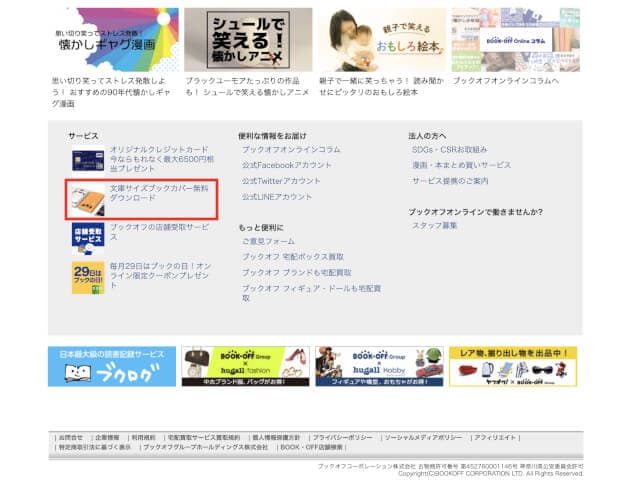Open the ブックオフオンラインコラムへ caption link
The height and width of the screenshot is (480, 640).
point(506,81)
